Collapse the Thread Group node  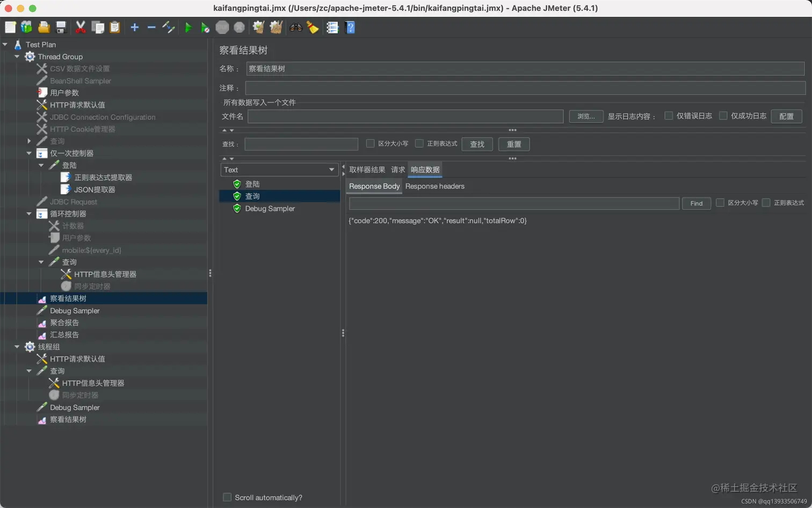coord(17,56)
